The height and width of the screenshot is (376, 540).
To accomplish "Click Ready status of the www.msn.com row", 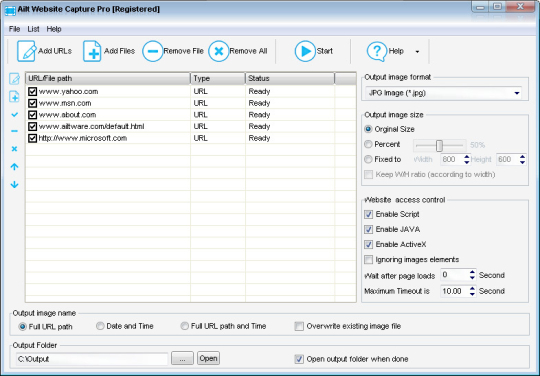I will point(259,103).
